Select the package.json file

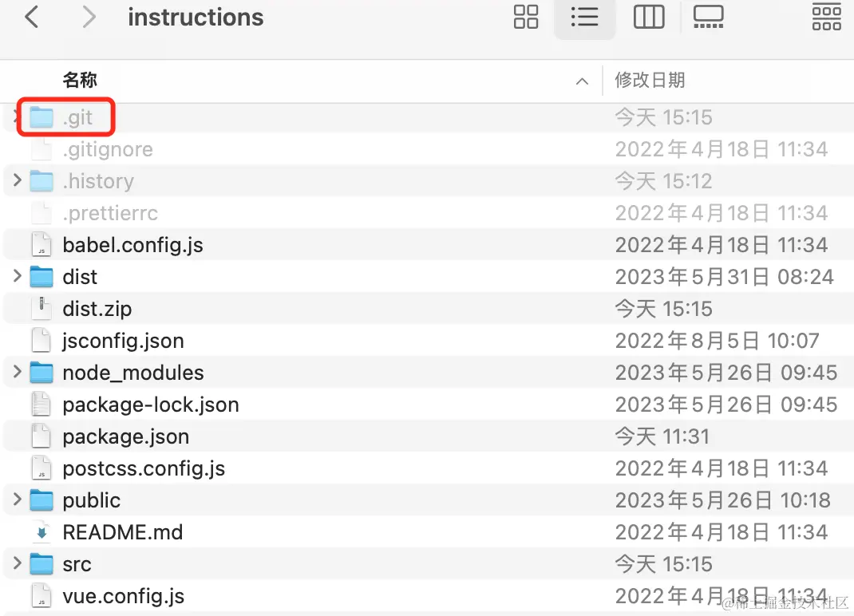125,436
